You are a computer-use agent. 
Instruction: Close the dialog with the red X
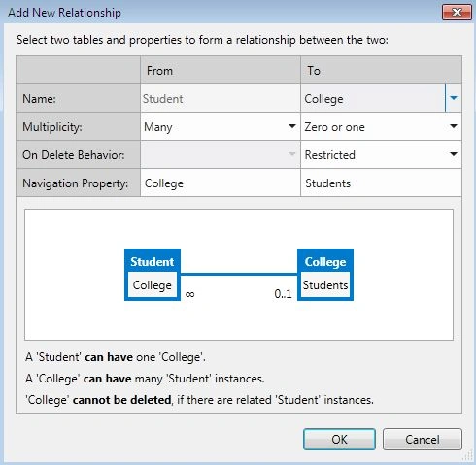click(457, 13)
